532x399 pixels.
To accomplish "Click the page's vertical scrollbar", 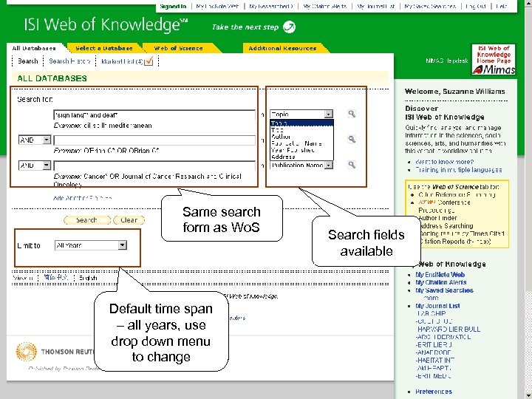I will pos(528,199).
